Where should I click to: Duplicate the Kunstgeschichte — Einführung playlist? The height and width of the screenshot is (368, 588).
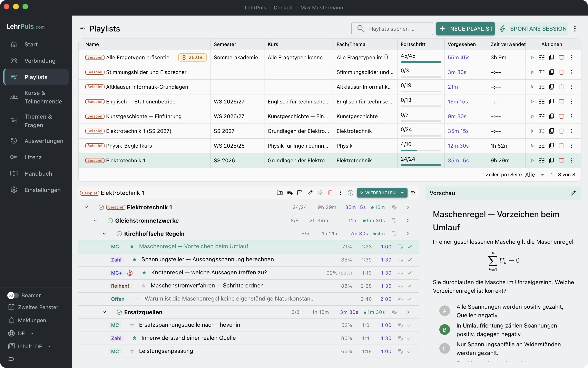tap(551, 116)
